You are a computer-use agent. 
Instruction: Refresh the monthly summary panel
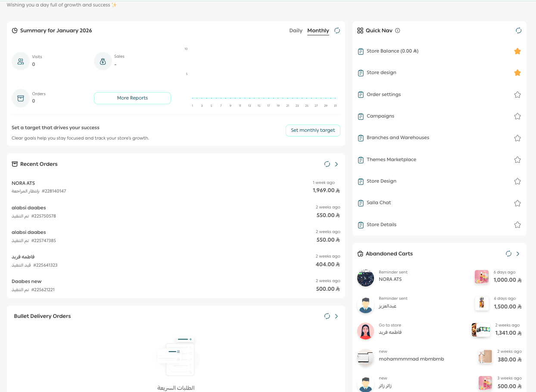(x=337, y=31)
